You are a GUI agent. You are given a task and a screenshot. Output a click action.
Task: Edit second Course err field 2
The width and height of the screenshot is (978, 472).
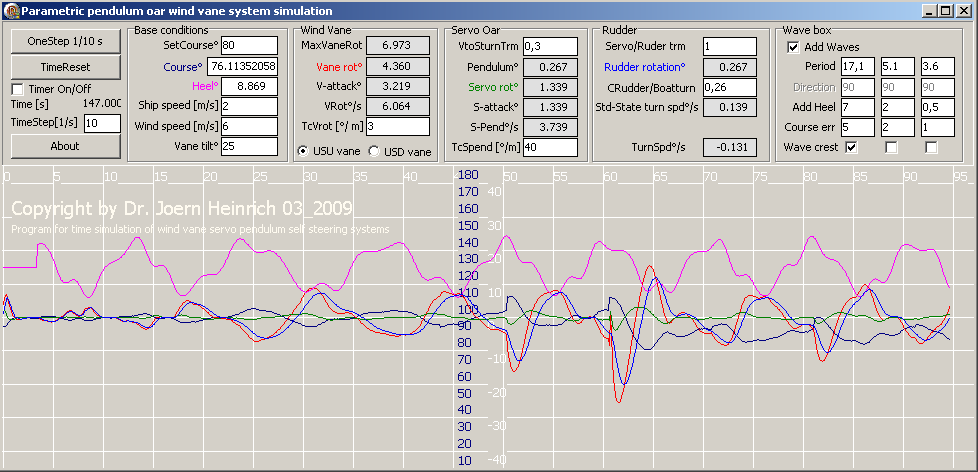pos(898,127)
